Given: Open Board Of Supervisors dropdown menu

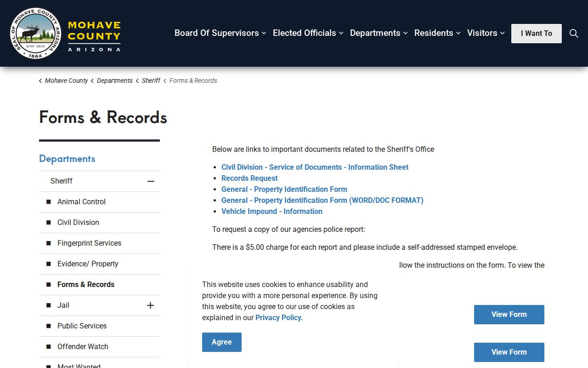Looking at the screenshot, I should tap(220, 33).
